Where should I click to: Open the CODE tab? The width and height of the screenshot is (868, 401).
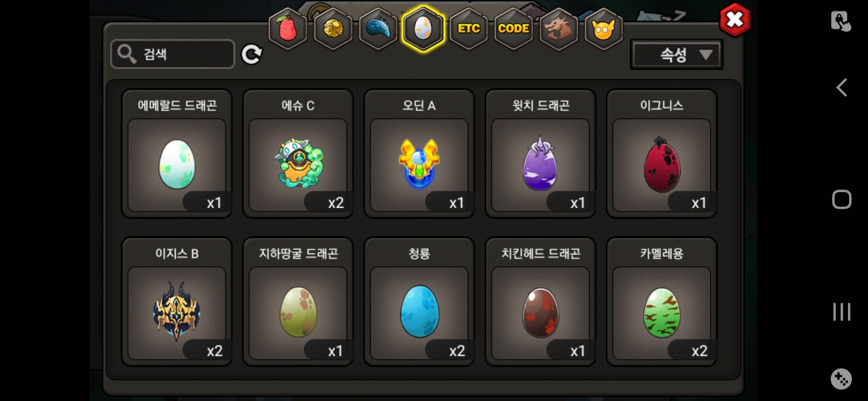514,29
